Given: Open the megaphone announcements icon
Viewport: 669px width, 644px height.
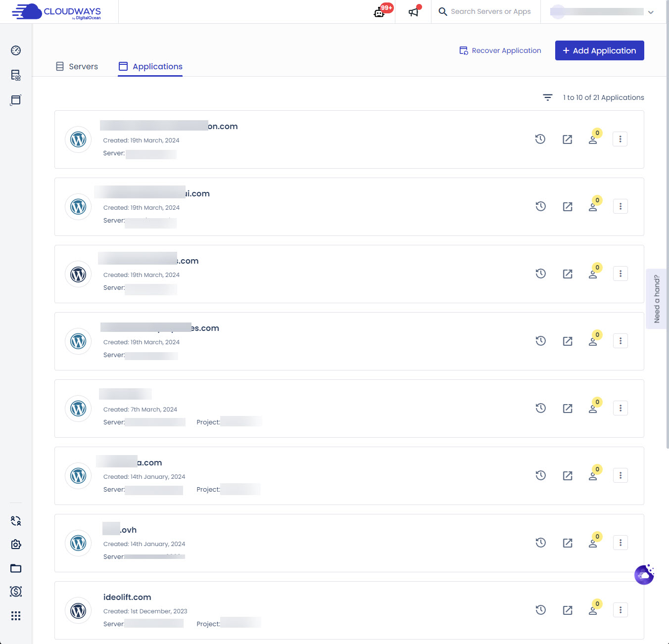Looking at the screenshot, I should [414, 12].
